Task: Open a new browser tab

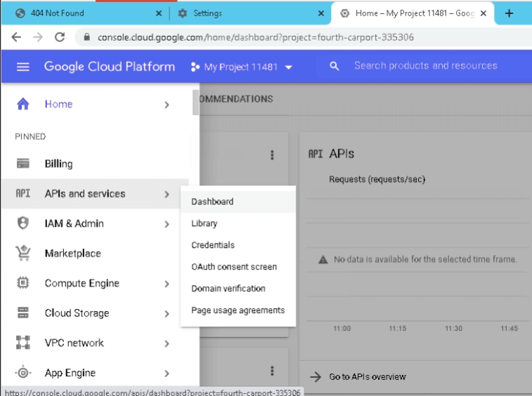Action: click(509, 13)
